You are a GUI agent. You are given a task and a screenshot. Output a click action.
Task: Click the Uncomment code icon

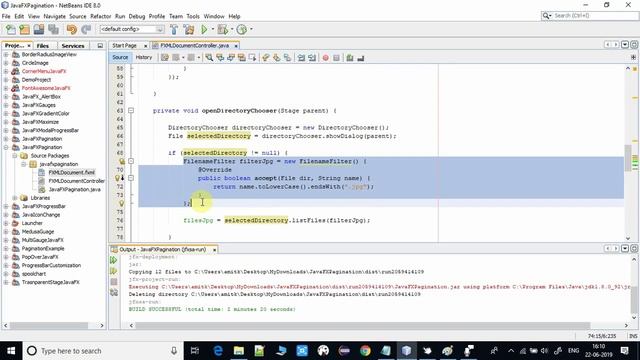click(361, 58)
